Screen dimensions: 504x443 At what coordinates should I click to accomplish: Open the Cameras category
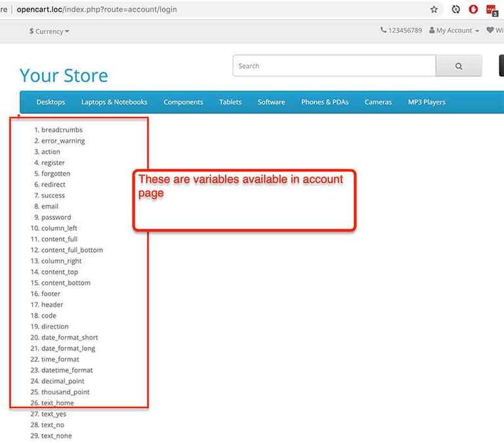pos(378,102)
